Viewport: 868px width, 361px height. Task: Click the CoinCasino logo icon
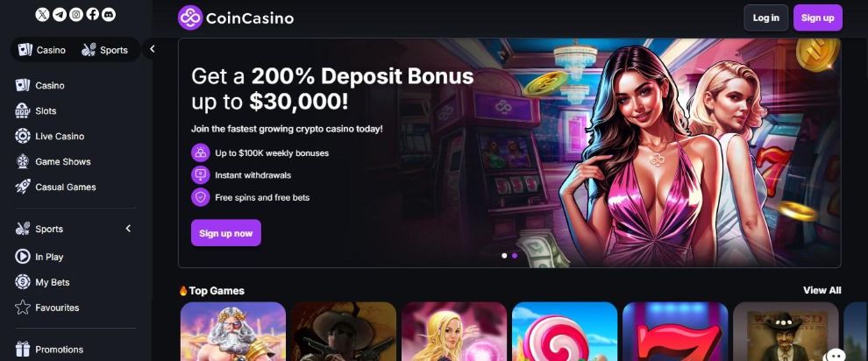(190, 18)
